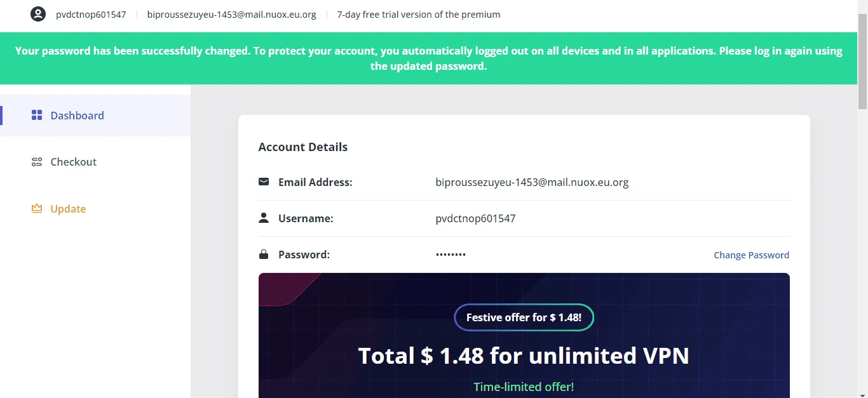868x398 pixels.
Task: Click the Change Password link
Action: (x=751, y=255)
